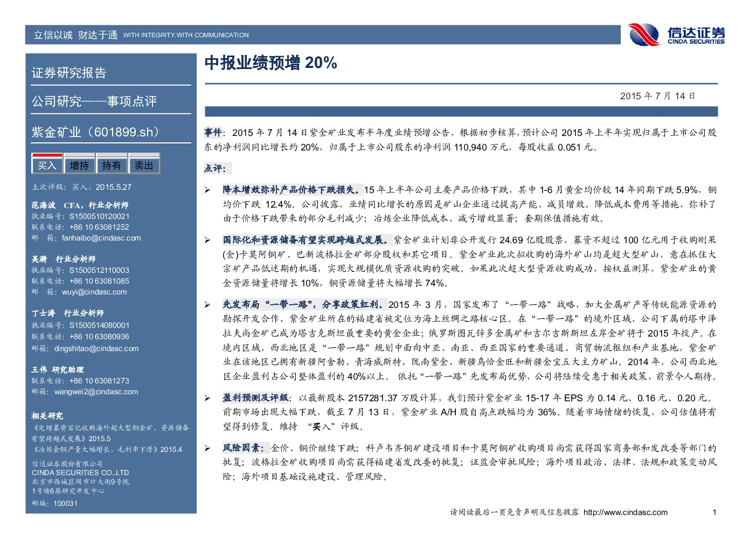Click license number S1500514080001
756x535 pixels.
(x=99, y=325)
